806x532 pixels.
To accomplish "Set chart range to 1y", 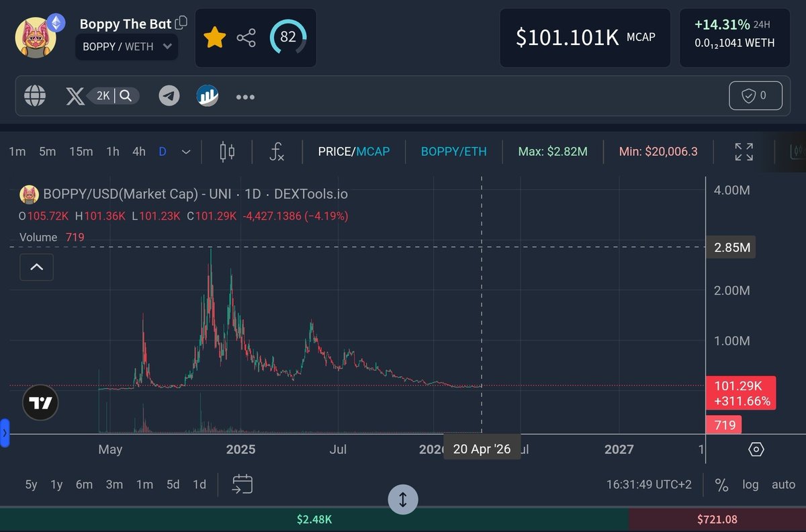I will pos(57,484).
